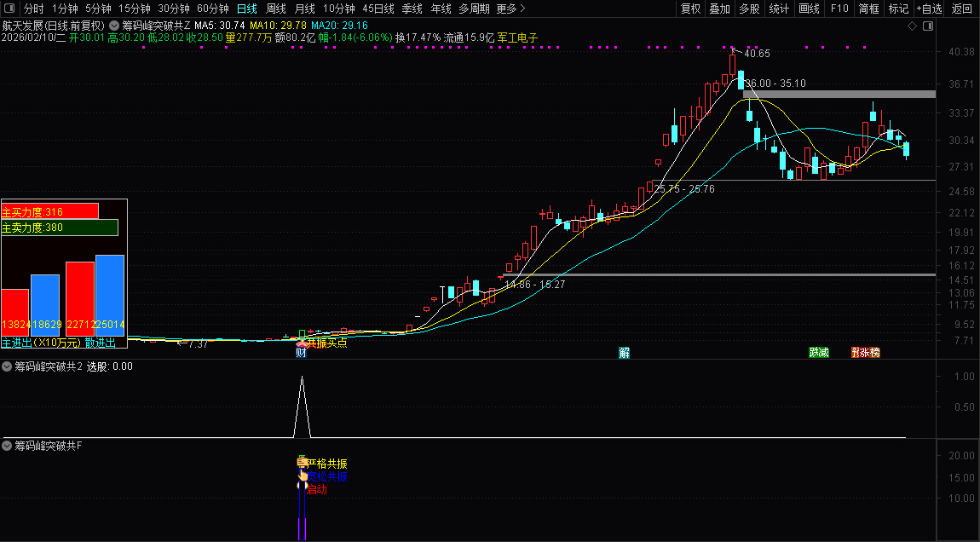The height and width of the screenshot is (542, 980).
Task: Click the 严格共振 signal icon
Action: (302, 463)
